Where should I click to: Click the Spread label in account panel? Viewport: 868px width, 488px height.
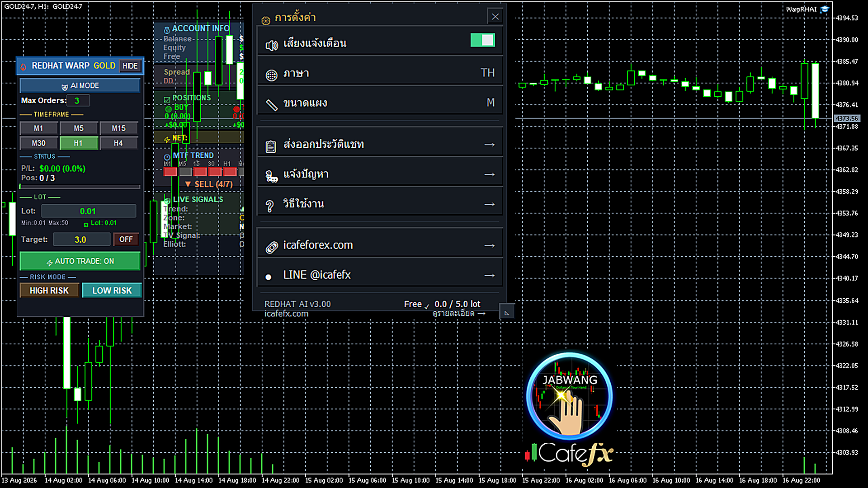(x=177, y=72)
